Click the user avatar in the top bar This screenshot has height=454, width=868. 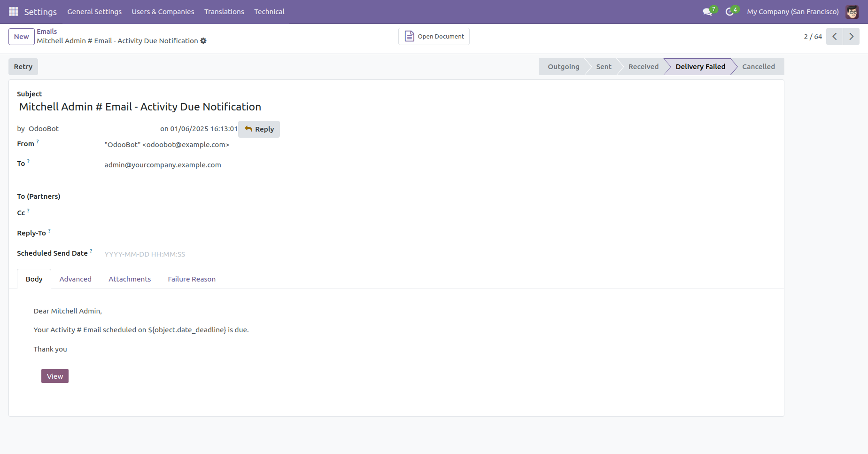pos(852,12)
